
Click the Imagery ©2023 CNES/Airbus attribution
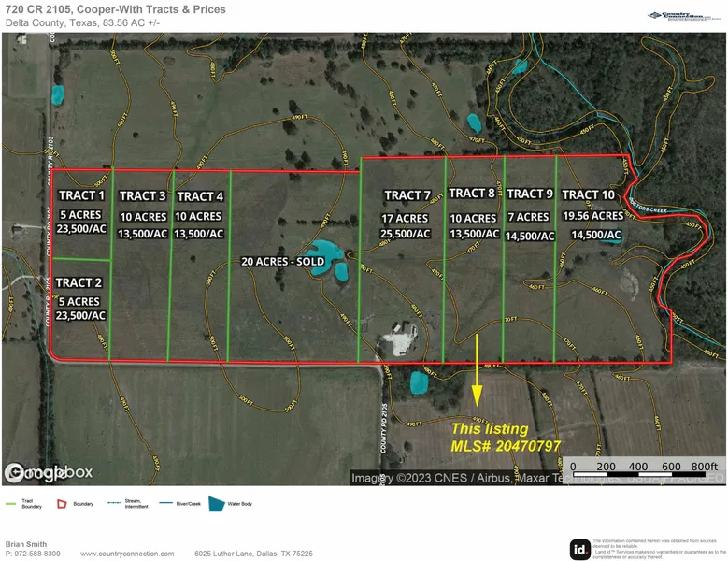(430, 478)
